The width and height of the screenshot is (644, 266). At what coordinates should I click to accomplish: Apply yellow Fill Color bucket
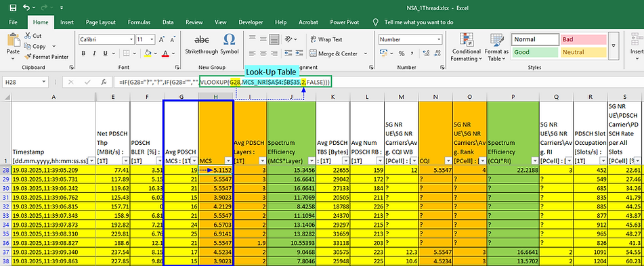coord(148,53)
